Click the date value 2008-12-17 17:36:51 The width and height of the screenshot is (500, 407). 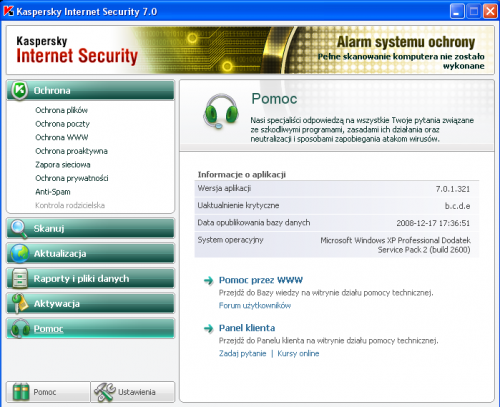click(433, 223)
